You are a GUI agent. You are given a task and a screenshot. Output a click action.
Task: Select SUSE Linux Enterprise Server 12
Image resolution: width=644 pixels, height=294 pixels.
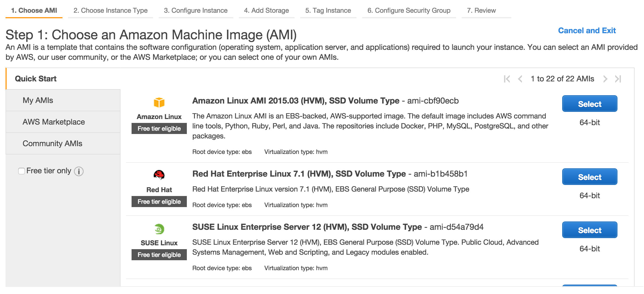pos(590,230)
